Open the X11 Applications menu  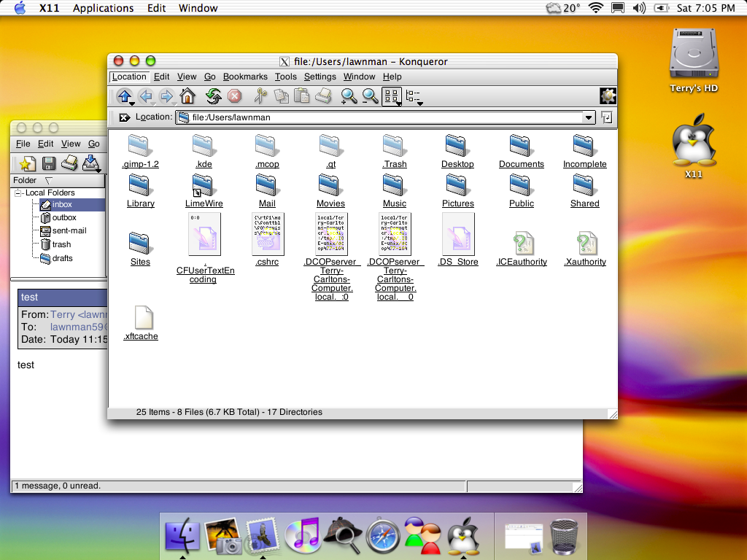pos(103,8)
